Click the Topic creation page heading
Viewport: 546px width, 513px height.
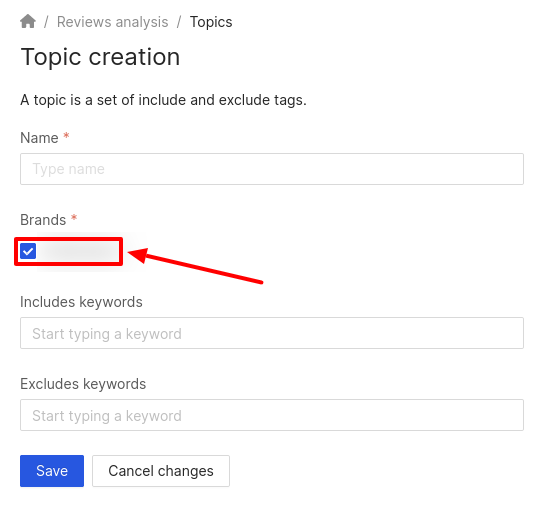point(100,57)
